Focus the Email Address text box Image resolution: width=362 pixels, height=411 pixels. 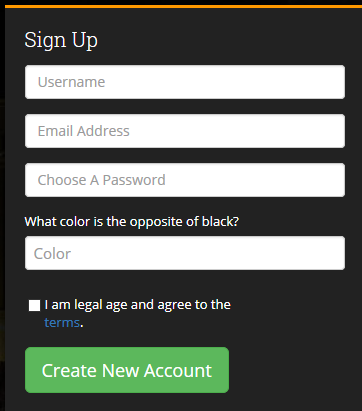point(185,131)
